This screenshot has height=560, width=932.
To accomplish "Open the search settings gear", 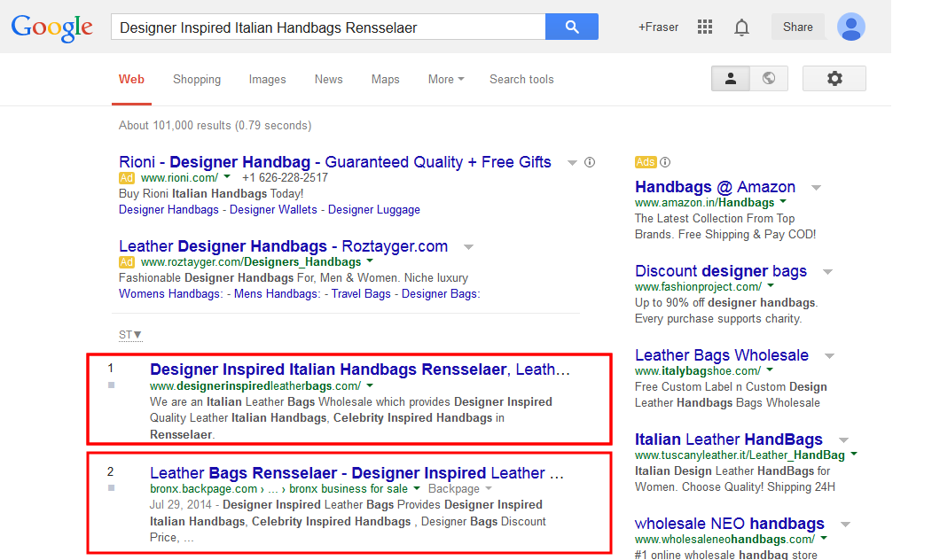I will 834,78.
